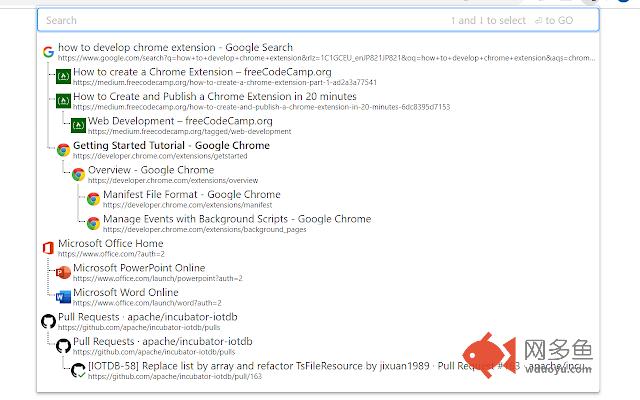Click the PowerPoint icon
Viewport: 640px width, 400px height.
pyautogui.click(x=63, y=272)
